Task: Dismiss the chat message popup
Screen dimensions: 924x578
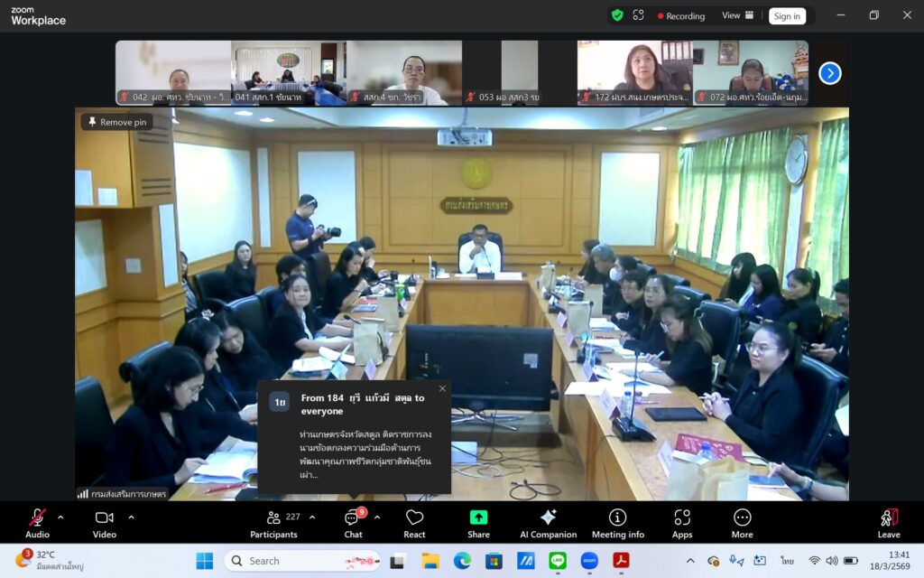Action: [442, 389]
